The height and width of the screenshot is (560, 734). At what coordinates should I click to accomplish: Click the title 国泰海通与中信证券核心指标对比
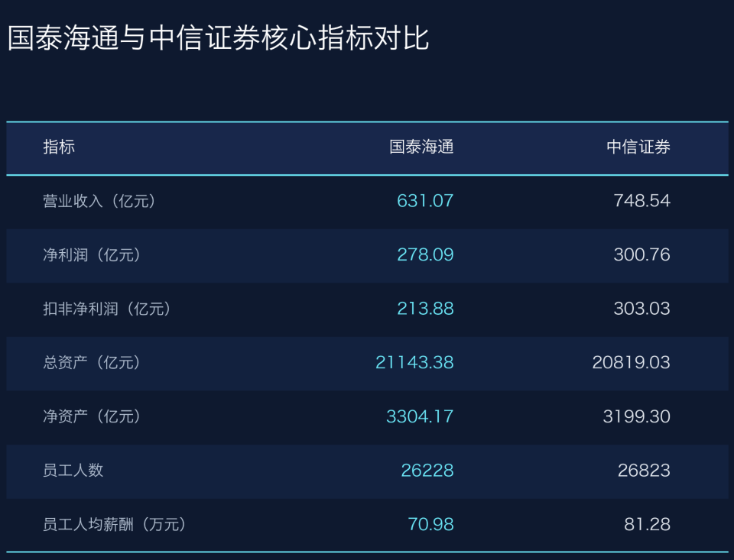click(218, 38)
